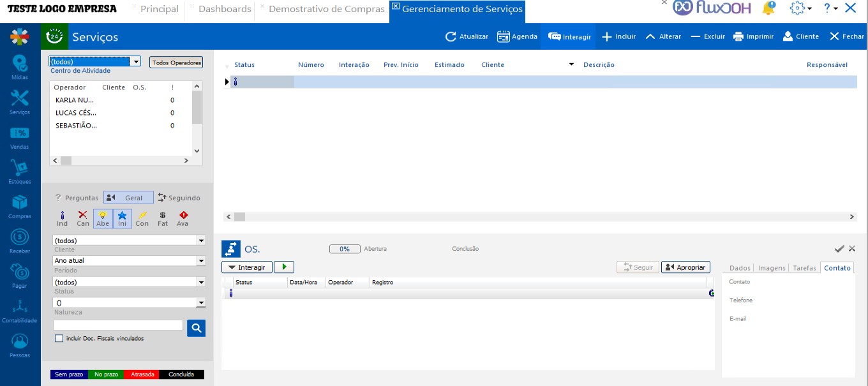Screen dimensions: 868x386
Task: Select the Tarefas tab
Action: point(805,268)
